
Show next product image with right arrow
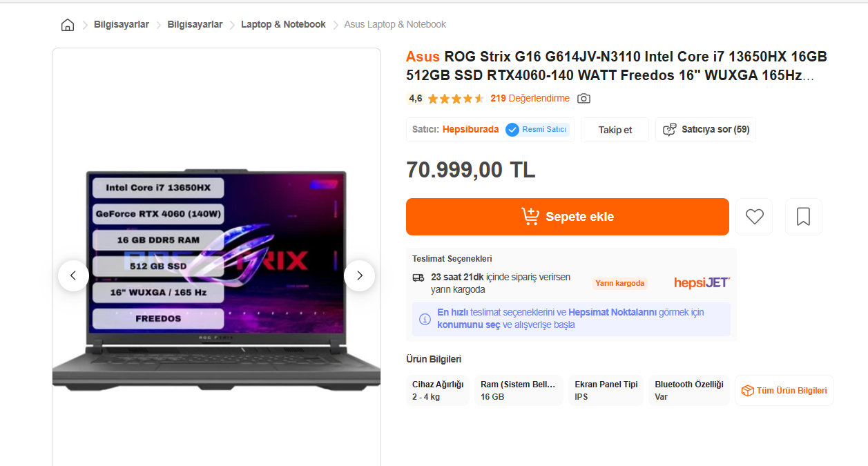(359, 275)
